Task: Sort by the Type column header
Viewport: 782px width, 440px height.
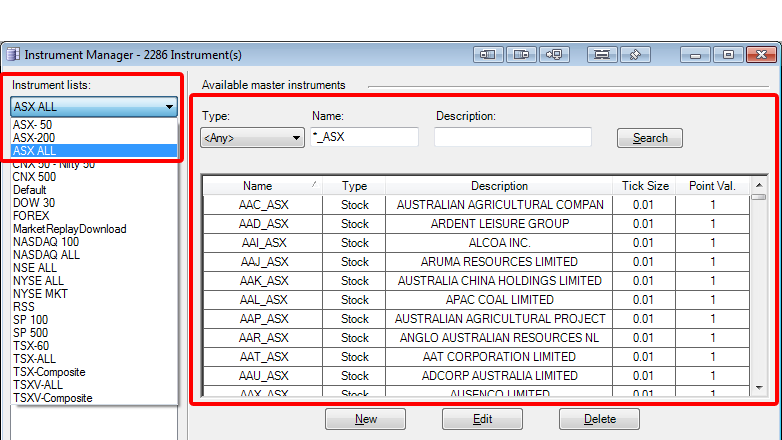Action: click(354, 186)
